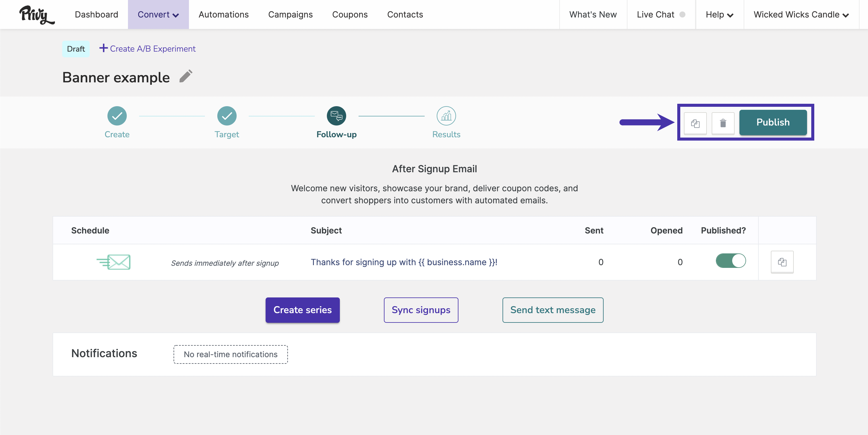Click Create A/B Experiment link
The image size is (868, 435).
(147, 49)
